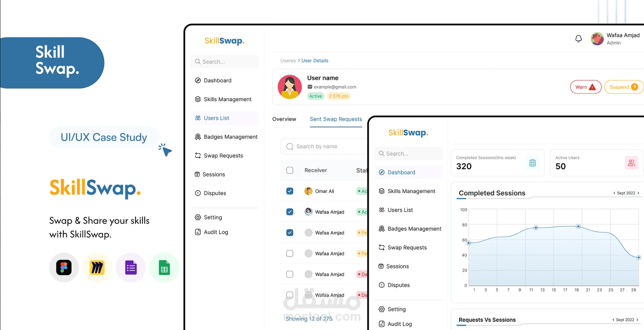This screenshot has height=330, width=644.
Task: Select the Sent Swap Requests tab
Action: [x=336, y=119]
